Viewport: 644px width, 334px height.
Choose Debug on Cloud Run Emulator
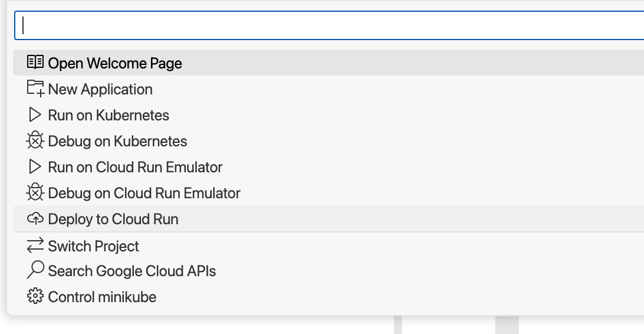coord(328,192)
